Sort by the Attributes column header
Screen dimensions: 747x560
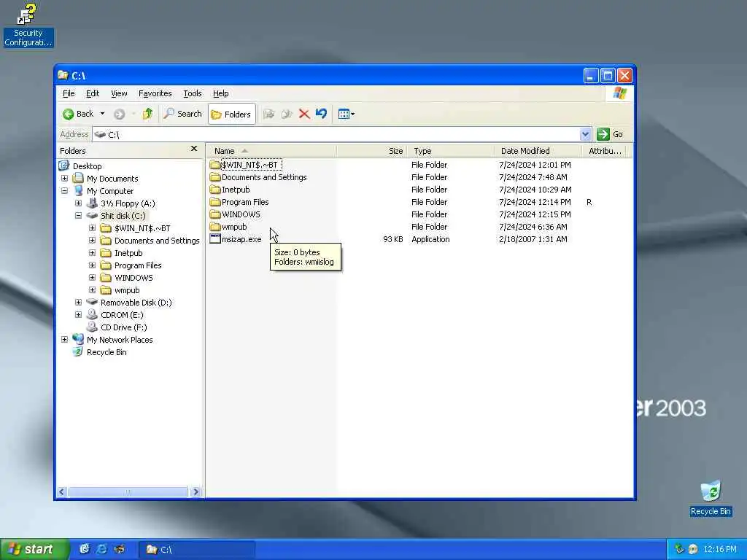point(604,151)
